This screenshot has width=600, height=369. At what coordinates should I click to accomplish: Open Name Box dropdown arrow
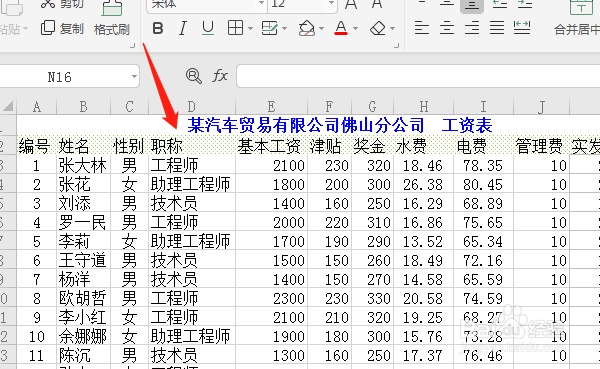click(x=134, y=77)
